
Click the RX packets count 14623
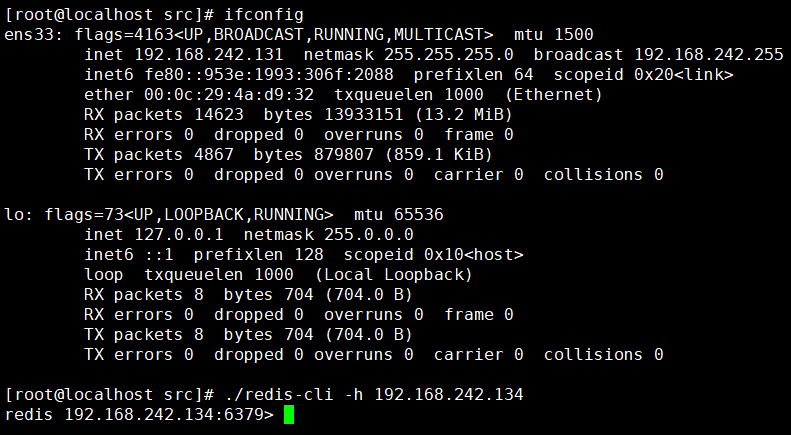tap(219, 115)
